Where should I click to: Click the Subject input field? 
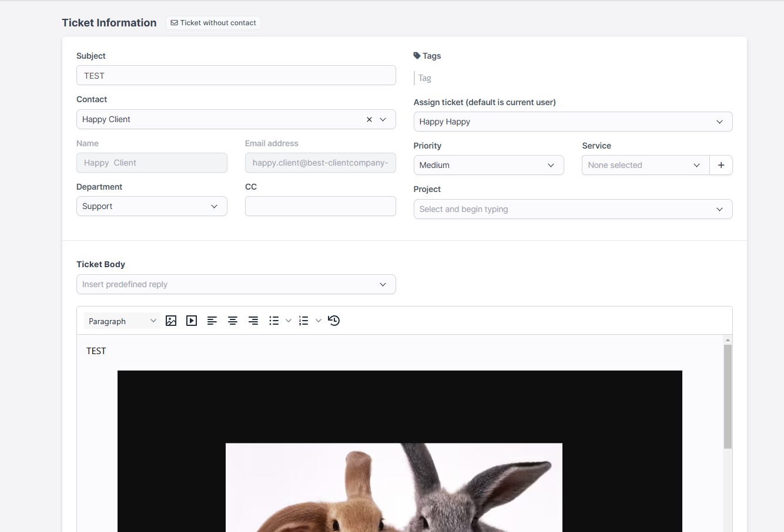[x=236, y=75]
